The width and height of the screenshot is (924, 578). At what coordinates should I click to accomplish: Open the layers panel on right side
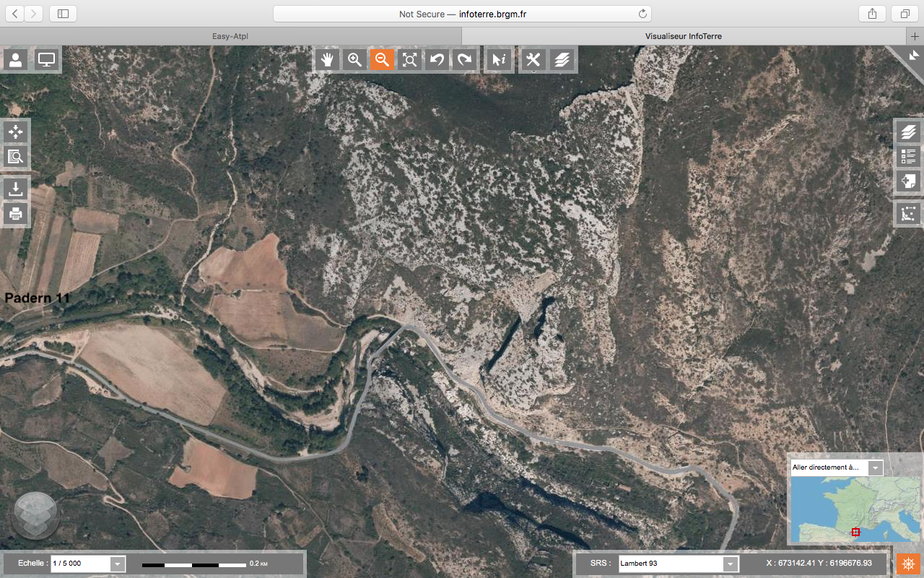click(908, 131)
